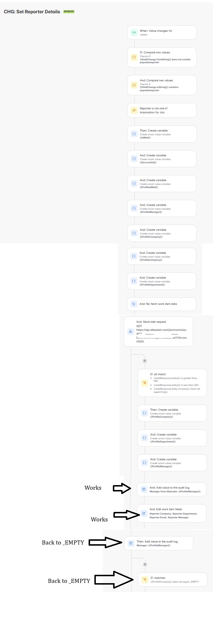Select the rule title CHG: Set Reporter Details

(32, 12)
